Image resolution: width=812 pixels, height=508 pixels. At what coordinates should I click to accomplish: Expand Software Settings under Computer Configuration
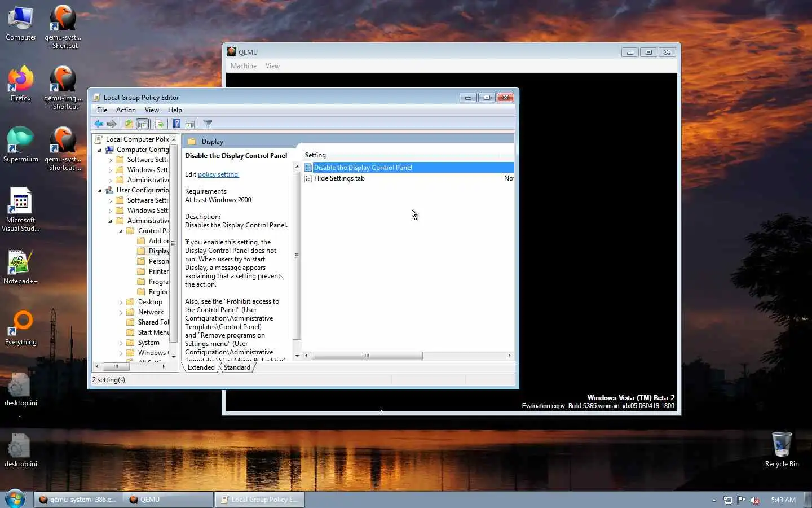pos(111,160)
